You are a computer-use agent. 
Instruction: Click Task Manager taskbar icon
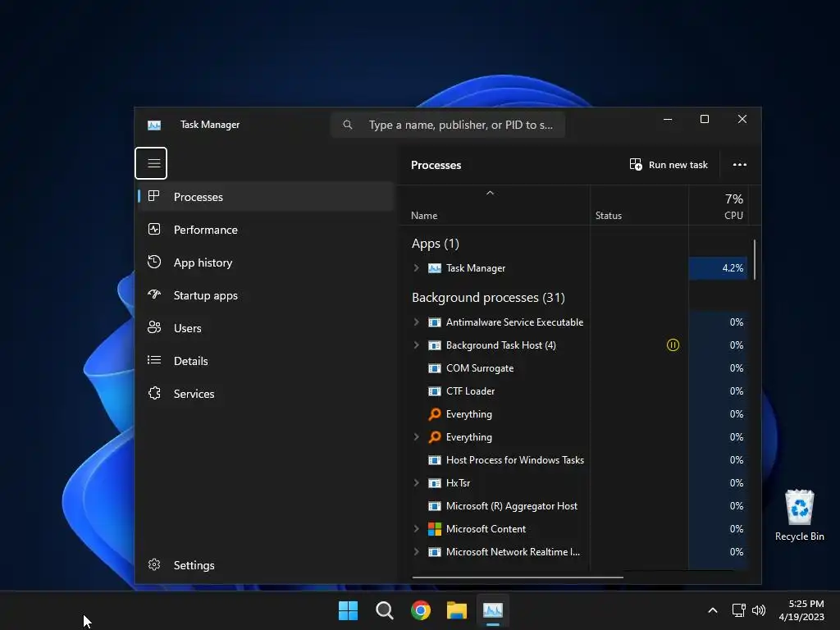point(493,610)
